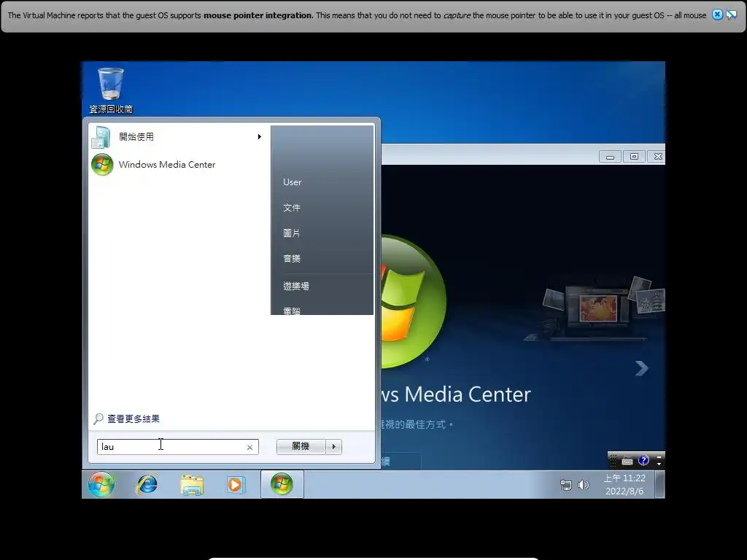747x560 pixels.
Task: Close the Media Center window
Action: coord(658,157)
